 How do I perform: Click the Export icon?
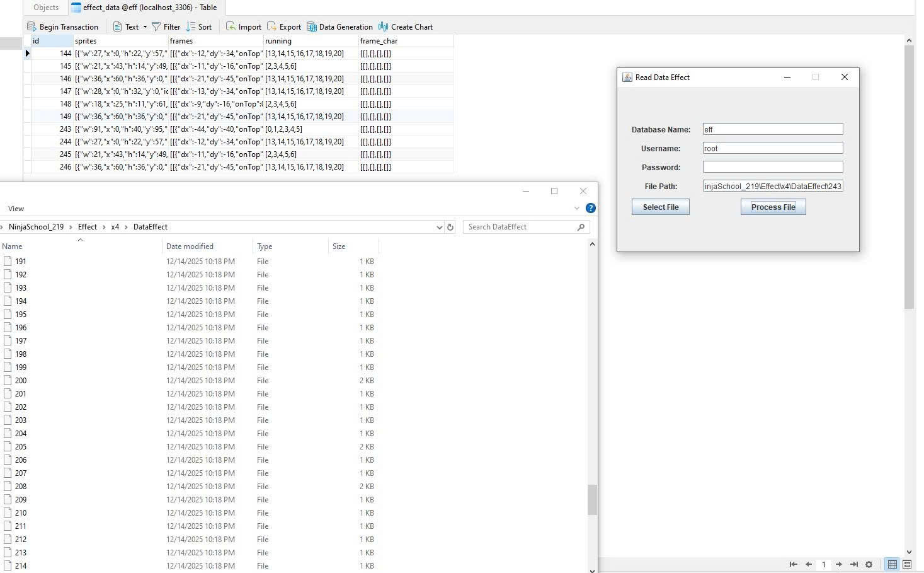[x=271, y=26]
